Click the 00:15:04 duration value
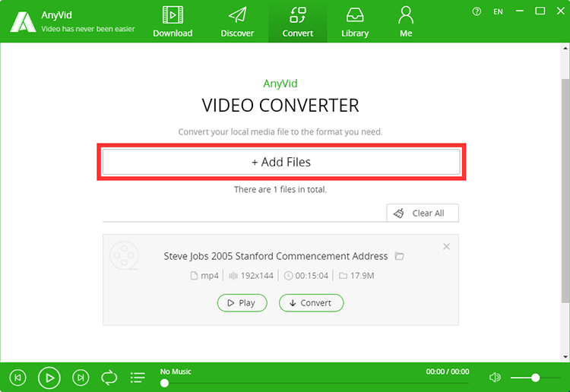This screenshot has height=392, width=570. [x=312, y=276]
